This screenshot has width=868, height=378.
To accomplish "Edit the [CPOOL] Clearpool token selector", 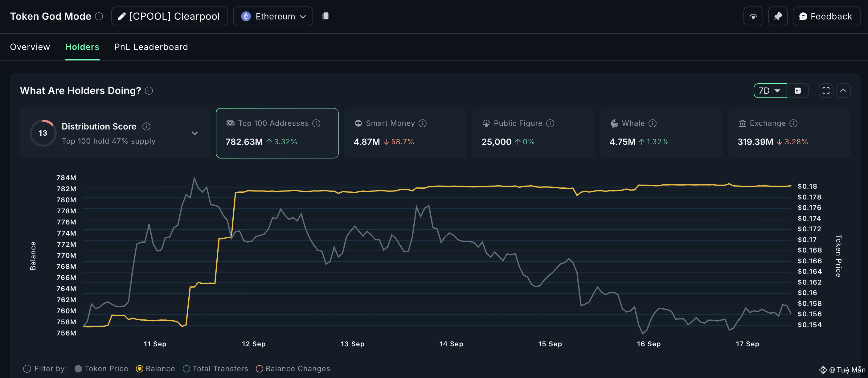I will 169,16.
